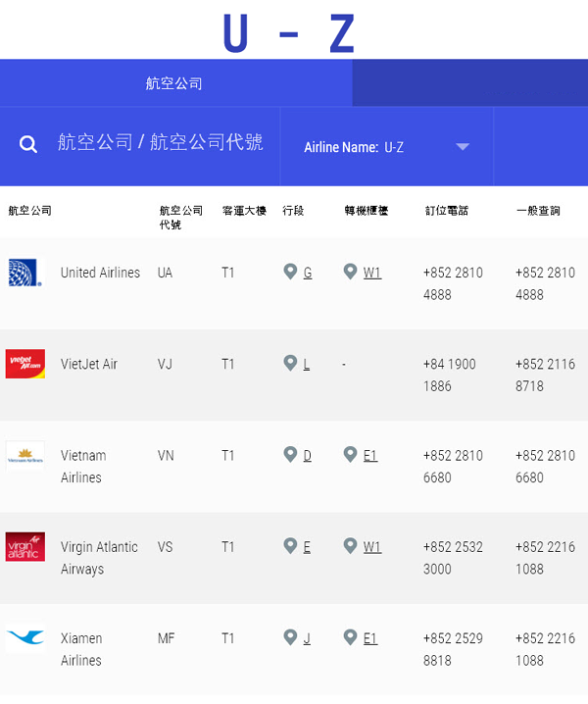The height and width of the screenshot is (704, 588).
Task: Click airline code UA
Action: (x=165, y=273)
